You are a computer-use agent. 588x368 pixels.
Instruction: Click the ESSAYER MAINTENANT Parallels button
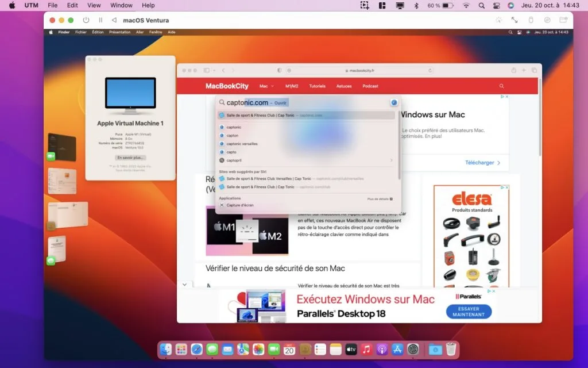pyautogui.click(x=469, y=312)
